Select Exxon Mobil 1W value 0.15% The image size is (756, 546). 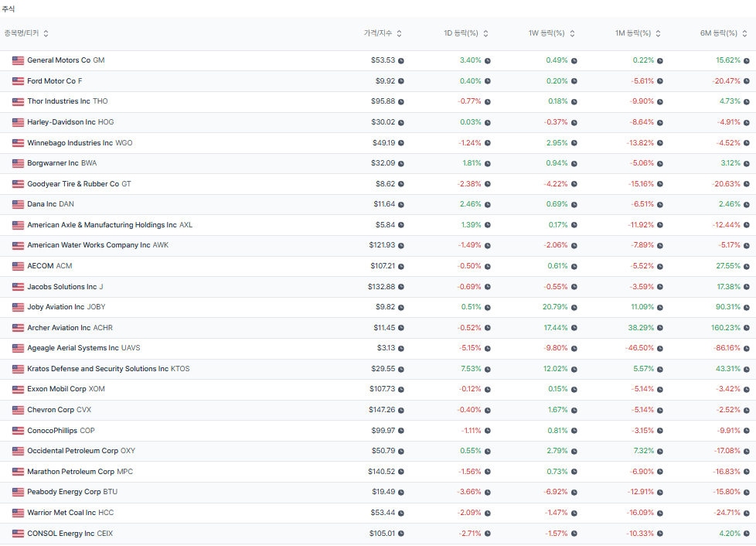[558, 389]
